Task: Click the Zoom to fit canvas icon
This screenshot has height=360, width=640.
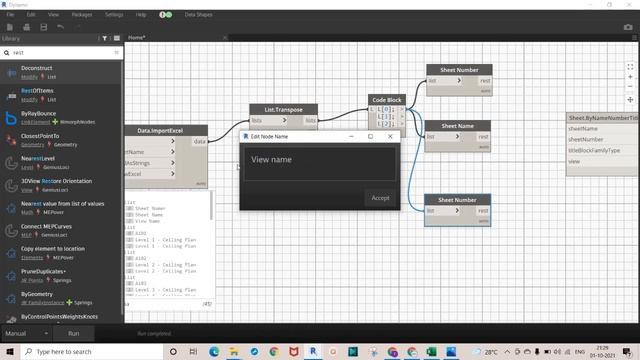Action: tap(630, 67)
